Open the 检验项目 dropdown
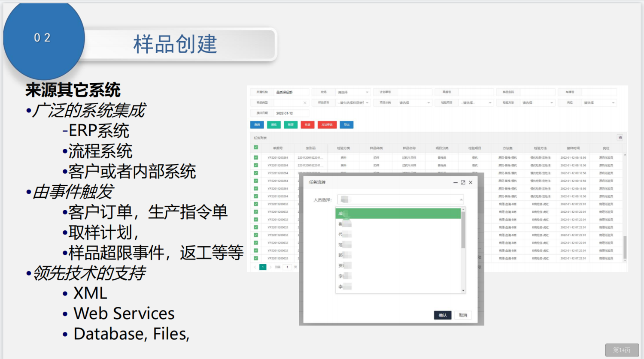 [476, 103]
